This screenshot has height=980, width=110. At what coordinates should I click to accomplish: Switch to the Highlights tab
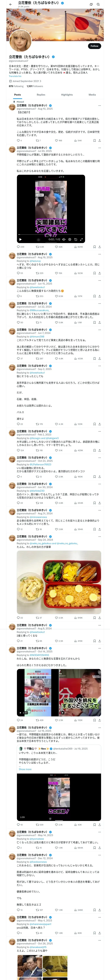point(67,95)
